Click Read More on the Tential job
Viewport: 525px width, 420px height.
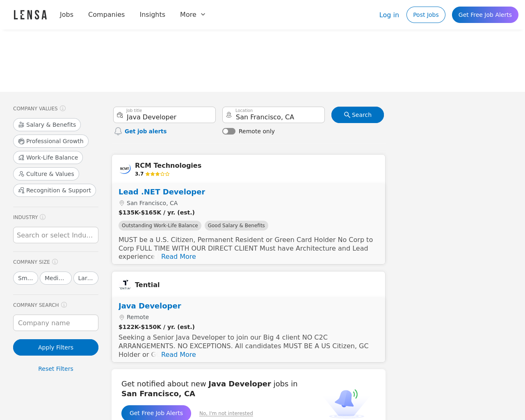pyautogui.click(x=178, y=354)
